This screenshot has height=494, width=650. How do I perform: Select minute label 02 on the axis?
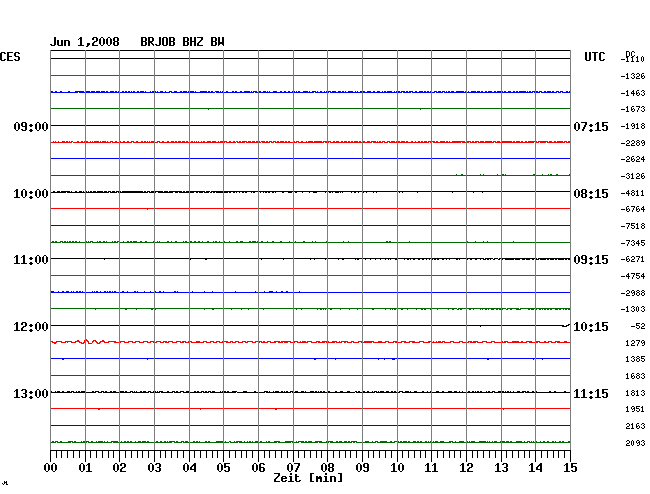pyautogui.click(x=119, y=468)
